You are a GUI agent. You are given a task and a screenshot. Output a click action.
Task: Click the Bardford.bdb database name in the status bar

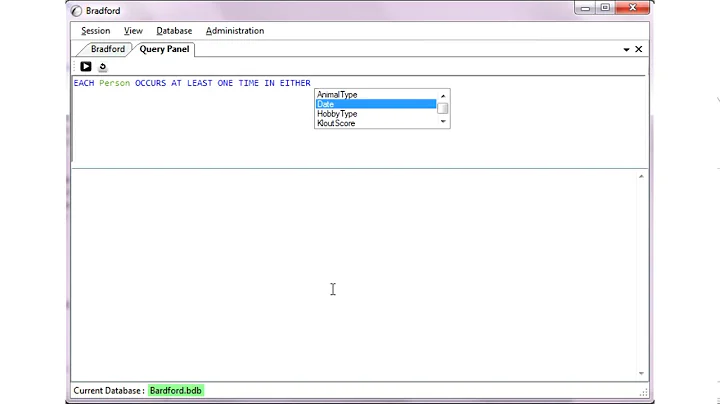point(176,391)
